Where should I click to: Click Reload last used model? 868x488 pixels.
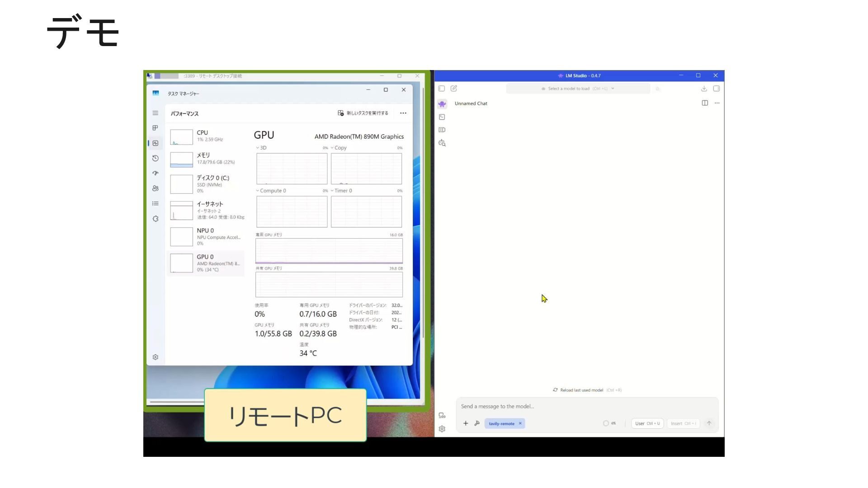point(581,390)
